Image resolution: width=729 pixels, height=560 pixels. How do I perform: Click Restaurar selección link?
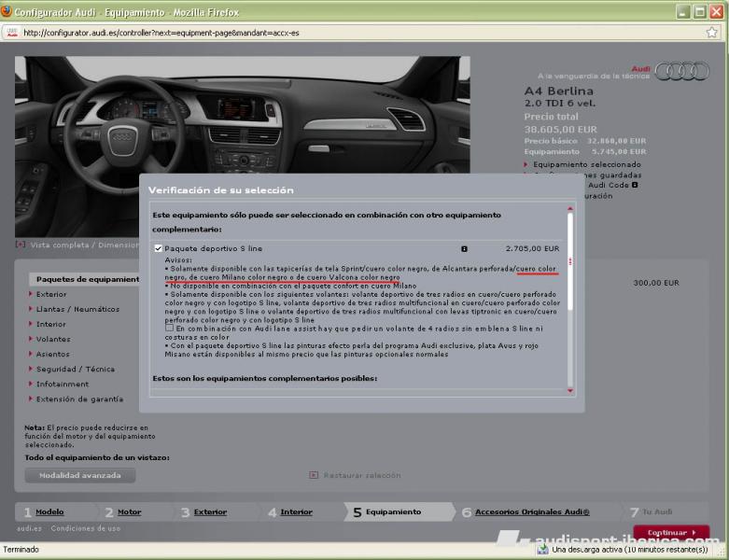[x=362, y=475]
